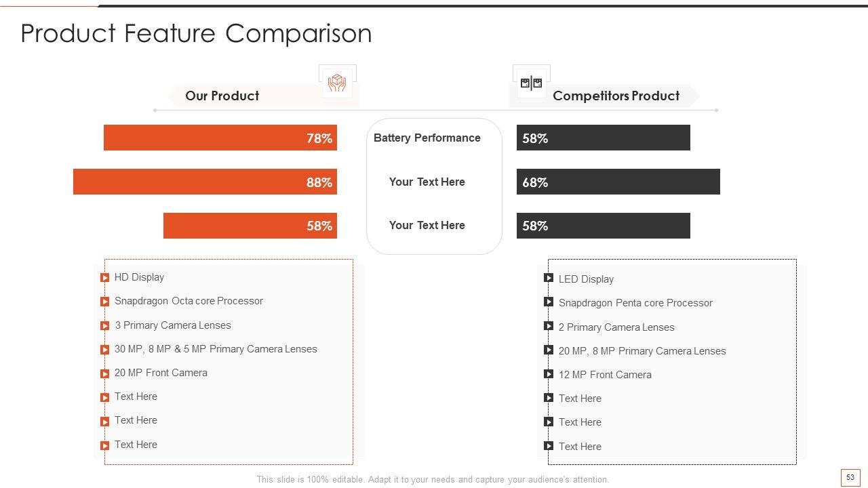868x488 pixels.
Task: Click the orange 58% bar
Action: click(x=250, y=226)
